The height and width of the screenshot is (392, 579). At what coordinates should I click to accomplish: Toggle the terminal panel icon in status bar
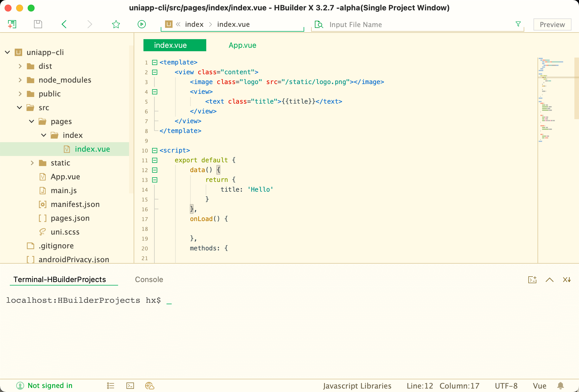pos(130,386)
